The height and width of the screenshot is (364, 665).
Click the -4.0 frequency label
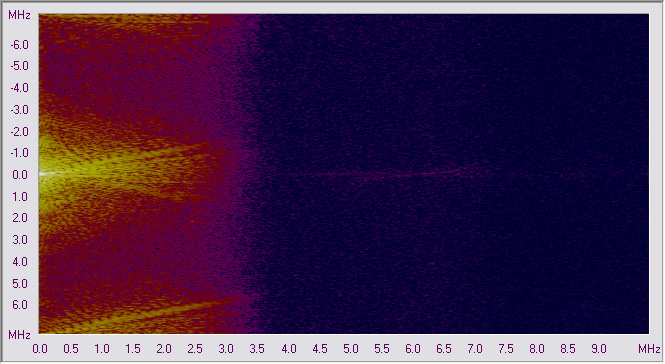click(x=20, y=88)
